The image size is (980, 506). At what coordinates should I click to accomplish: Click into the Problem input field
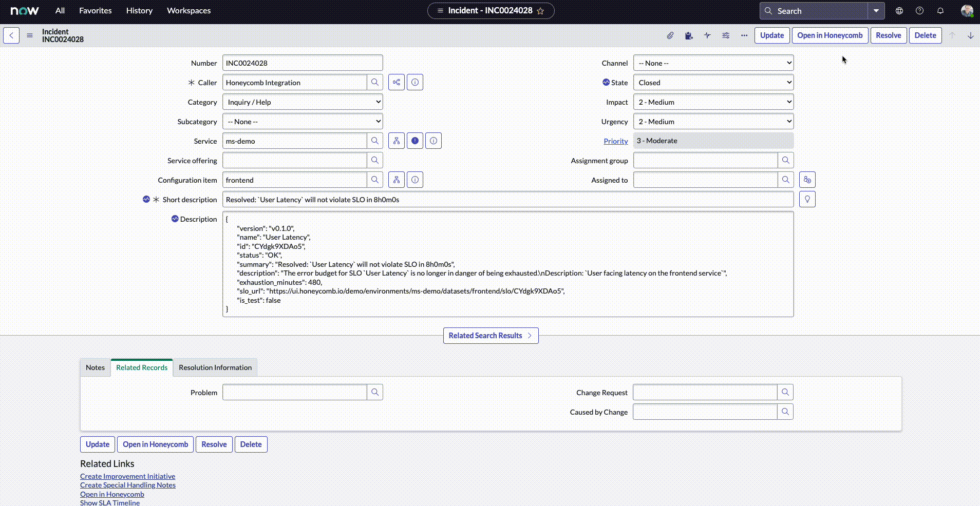[x=294, y=393]
